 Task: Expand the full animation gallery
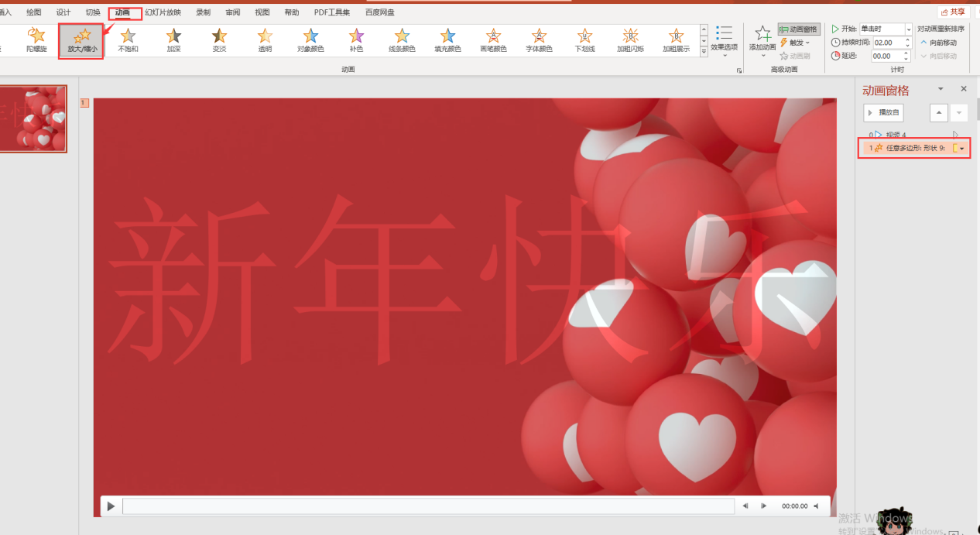coord(704,52)
